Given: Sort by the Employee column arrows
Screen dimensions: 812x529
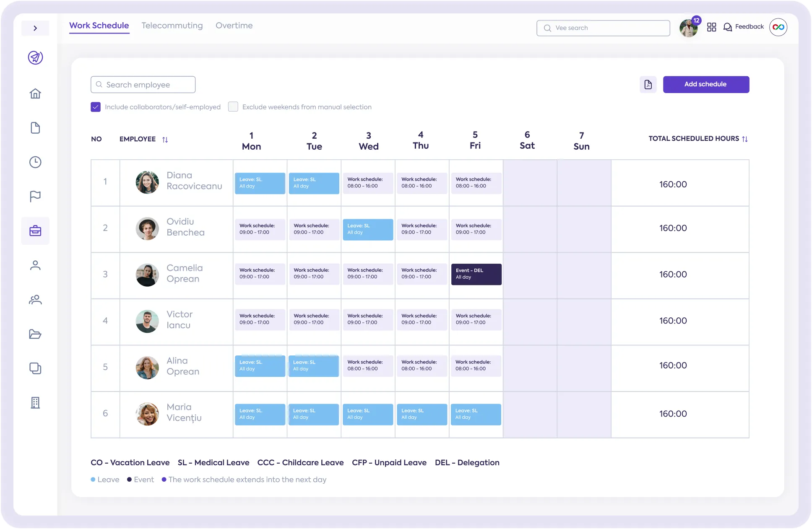Looking at the screenshot, I should (x=165, y=140).
